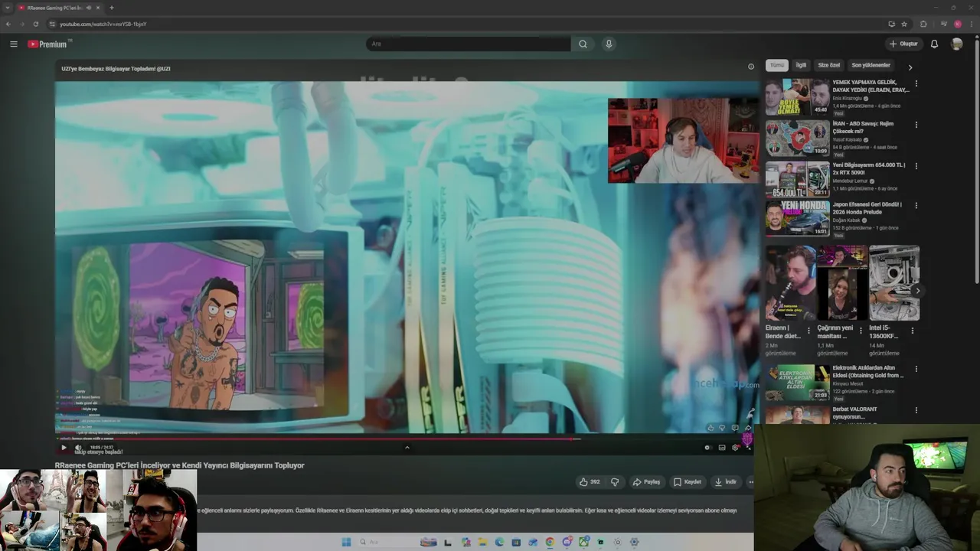Screen dimensions: 980x551
Task: Mute the player volume speaker
Action: coord(77,448)
